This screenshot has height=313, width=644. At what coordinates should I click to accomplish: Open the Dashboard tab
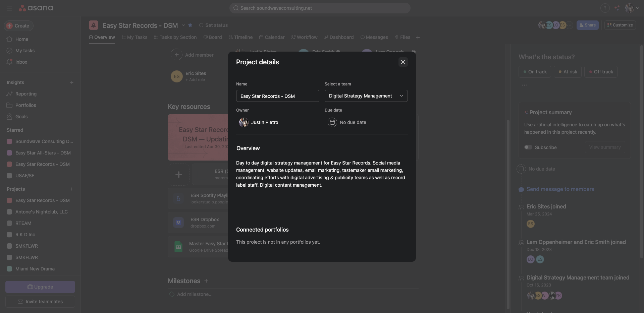click(339, 37)
